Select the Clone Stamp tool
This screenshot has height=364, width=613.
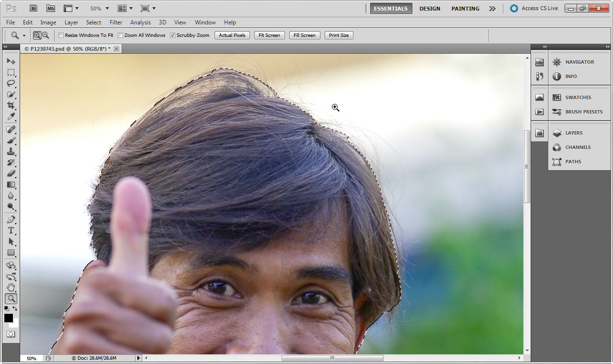pos(11,151)
